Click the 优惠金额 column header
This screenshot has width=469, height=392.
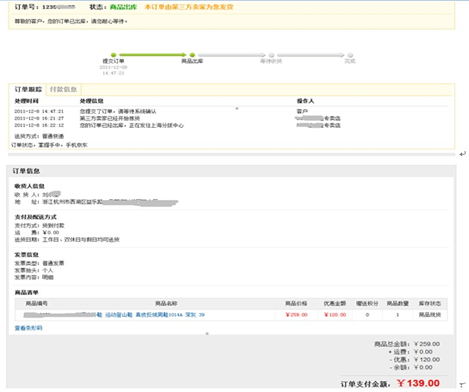coord(335,303)
